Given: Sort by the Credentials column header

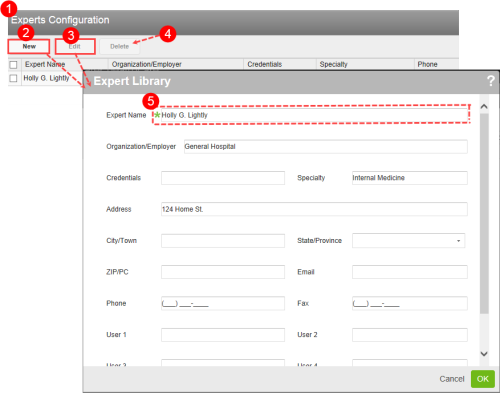Looking at the screenshot, I should tap(280, 64).
